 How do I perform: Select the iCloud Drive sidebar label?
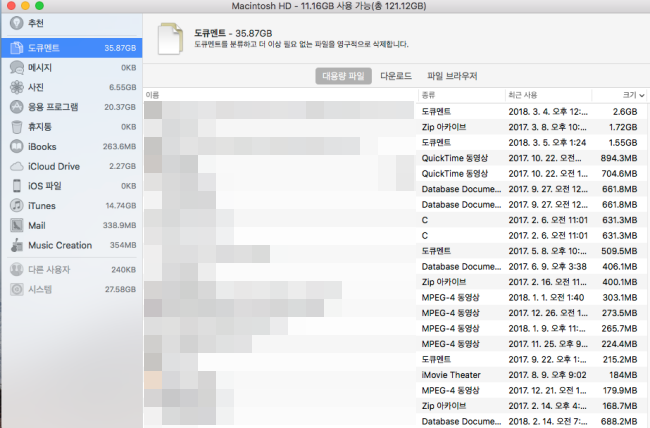pyautogui.click(x=54, y=166)
